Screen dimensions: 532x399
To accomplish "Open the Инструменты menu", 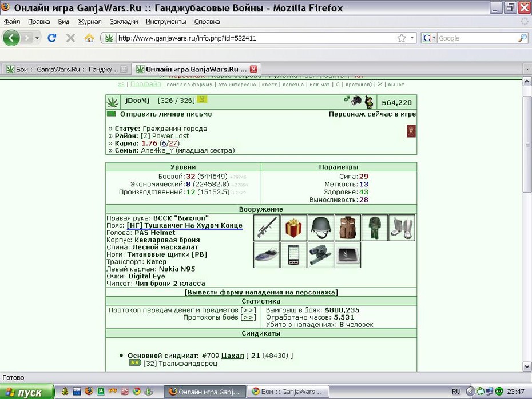I will pyautogui.click(x=166, y=22).
